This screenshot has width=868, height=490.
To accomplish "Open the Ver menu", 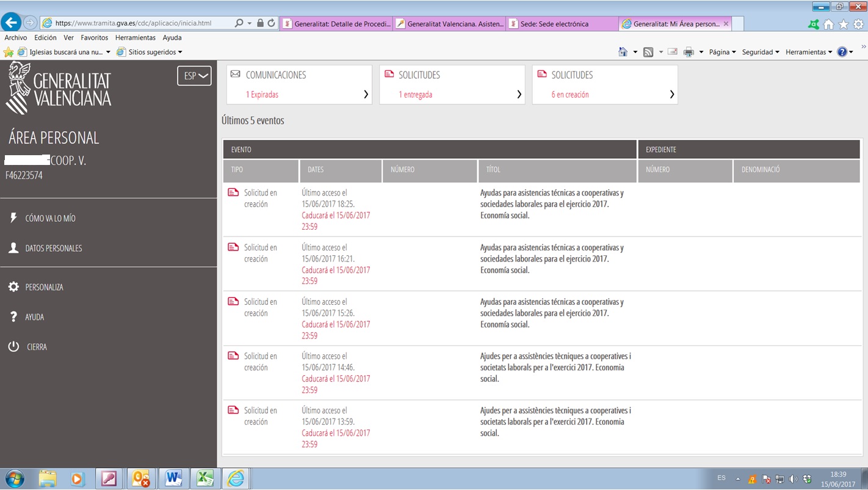I will [x=69, y=37].
